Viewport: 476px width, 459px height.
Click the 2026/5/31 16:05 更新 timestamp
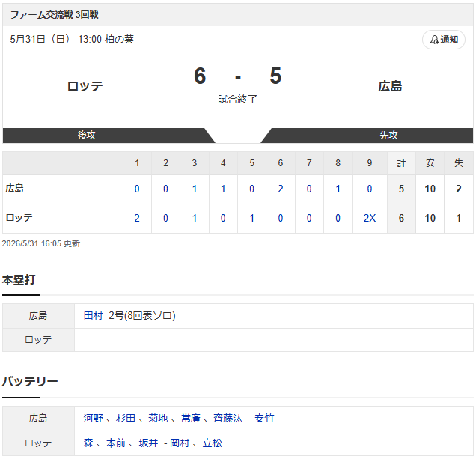coord(41,243)
